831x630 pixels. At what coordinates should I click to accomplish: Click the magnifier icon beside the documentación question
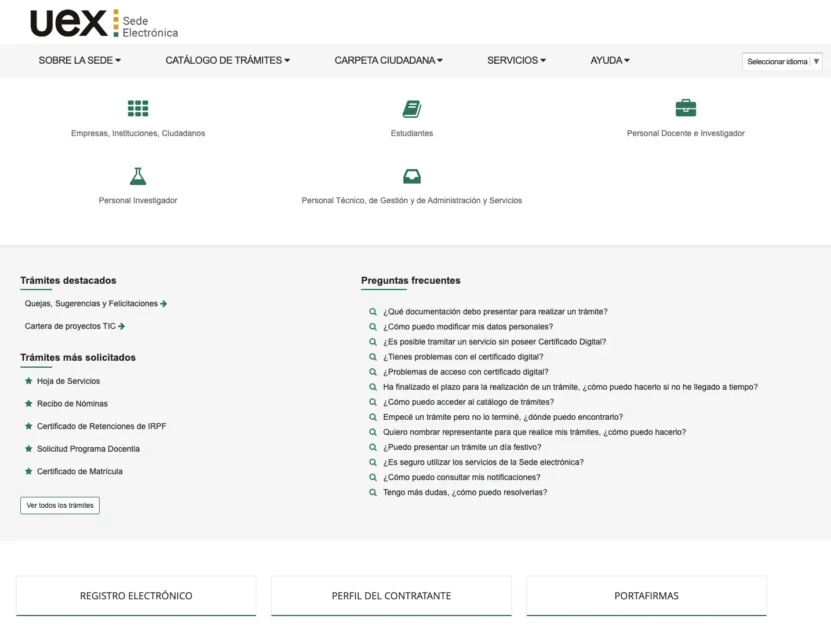point(373,312)
